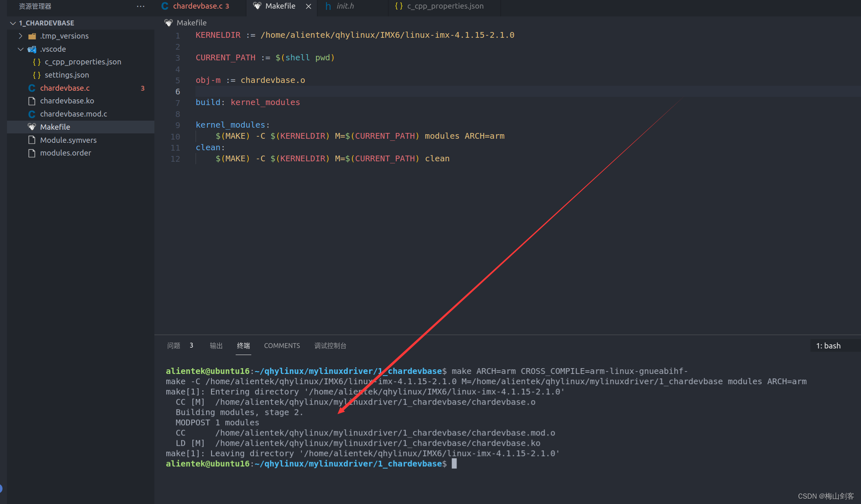This screenshot has width=861, height=504.
Task: Select chardevbase.ko file in explorer
Action: pyautogui.click(x=67, y=101)
